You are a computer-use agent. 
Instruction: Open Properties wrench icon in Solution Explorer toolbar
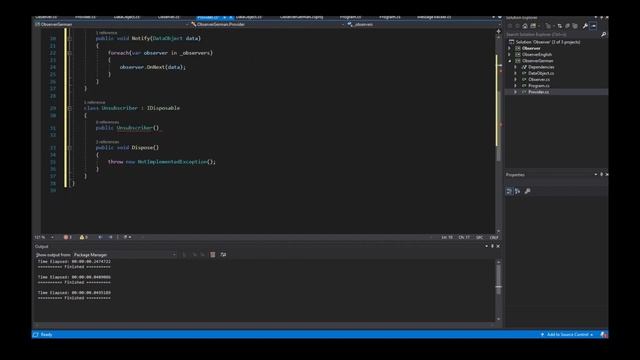tap(585, 26)
